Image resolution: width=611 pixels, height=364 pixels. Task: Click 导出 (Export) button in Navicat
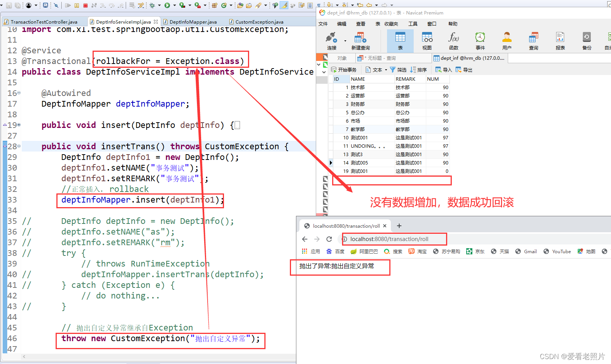click(x=464, y=70)
